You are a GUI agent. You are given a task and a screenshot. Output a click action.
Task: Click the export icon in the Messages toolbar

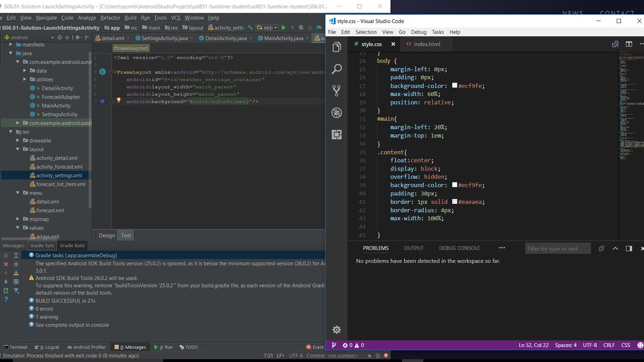tap(6, 291)
